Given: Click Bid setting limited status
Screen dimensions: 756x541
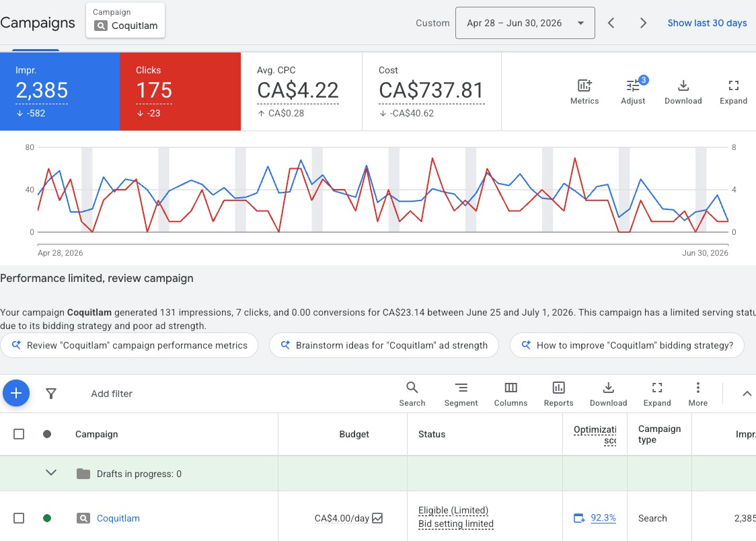Looking at the screenshot, I should tap(455, 524).
